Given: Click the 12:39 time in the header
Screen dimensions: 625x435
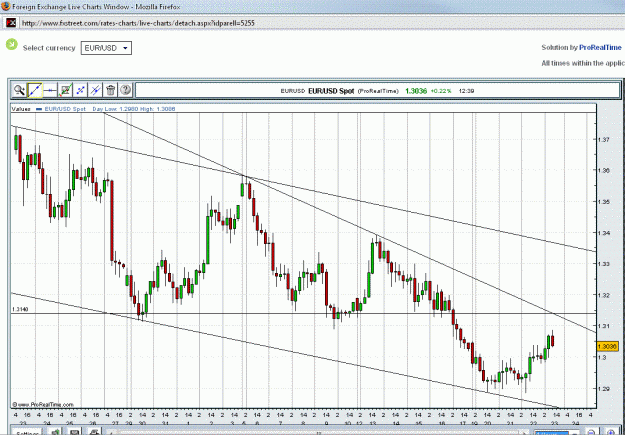Looking at the screenshot, I should coord(466,91).
